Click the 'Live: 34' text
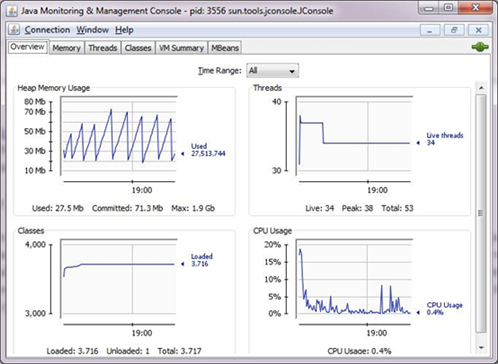This screenshot has height=364, width=498. pyautogui.click(x=320, y=208)
